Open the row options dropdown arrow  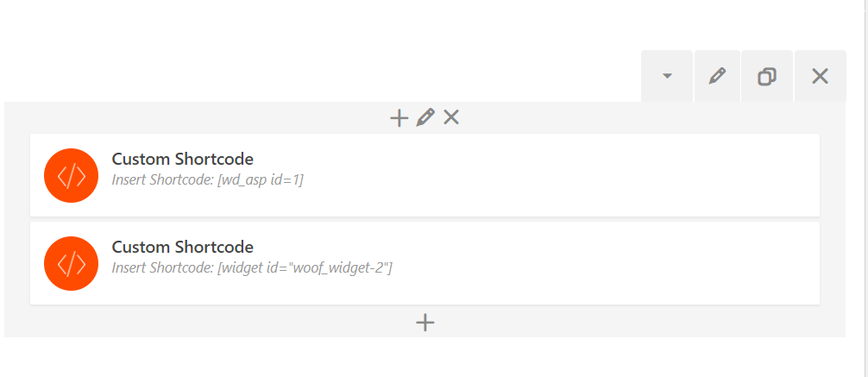pyautogui.click(x=666, y=77)
